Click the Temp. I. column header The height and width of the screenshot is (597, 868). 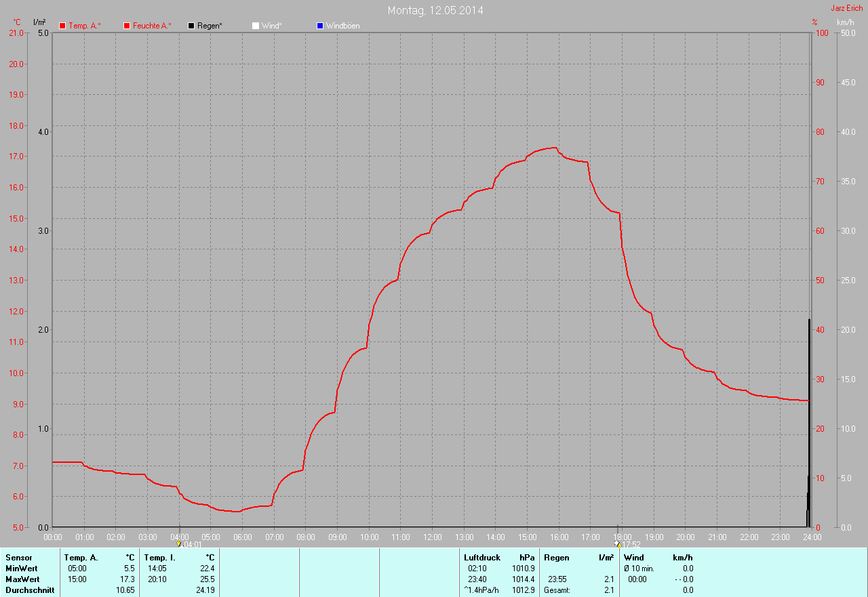click(x=160, y=558)
